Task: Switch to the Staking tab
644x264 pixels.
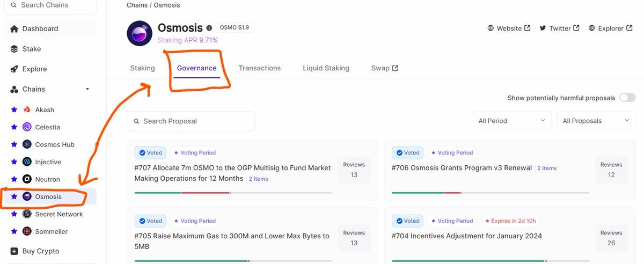Action: 142,68
